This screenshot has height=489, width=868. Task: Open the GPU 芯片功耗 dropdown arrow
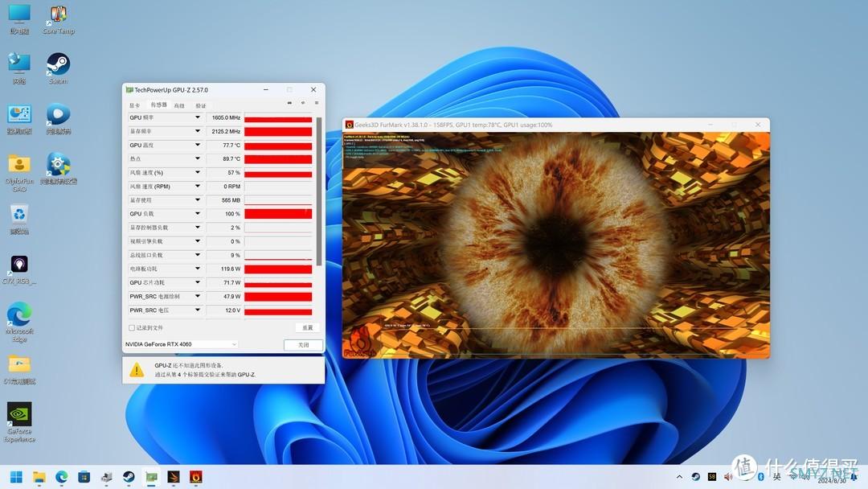point(197,282)
